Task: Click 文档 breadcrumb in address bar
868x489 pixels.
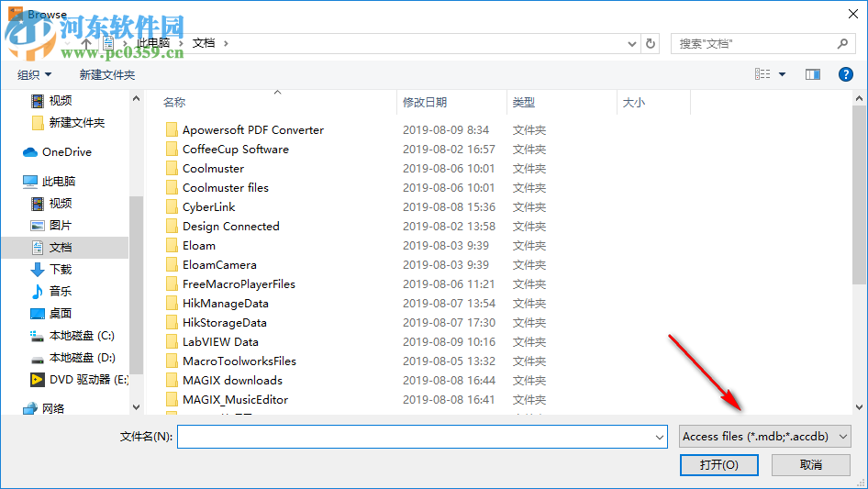Action: click(x=203, y=43)
